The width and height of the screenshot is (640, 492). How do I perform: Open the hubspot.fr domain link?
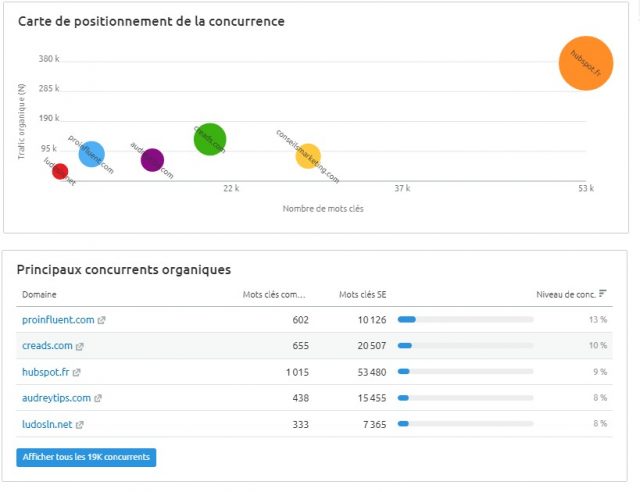(45, 372)
